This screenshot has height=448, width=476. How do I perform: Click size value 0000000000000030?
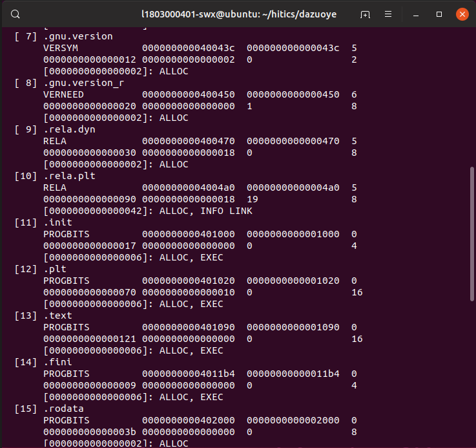click(90, 153)
